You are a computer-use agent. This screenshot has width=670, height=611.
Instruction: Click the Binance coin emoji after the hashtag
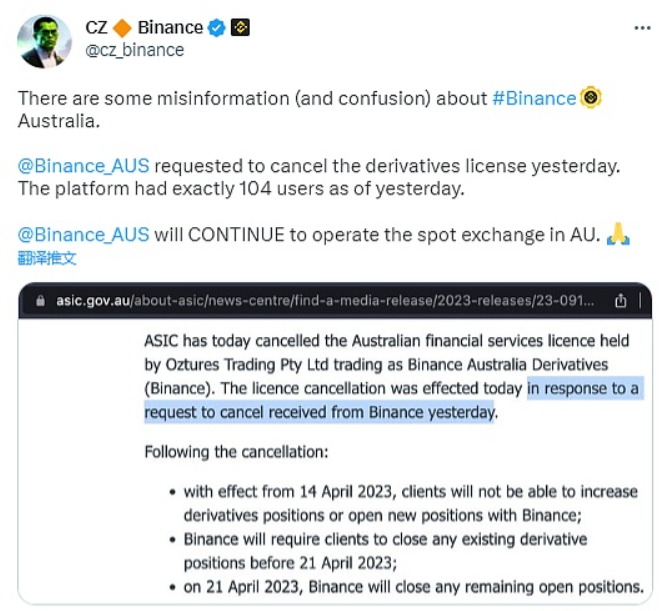[591, 98]
